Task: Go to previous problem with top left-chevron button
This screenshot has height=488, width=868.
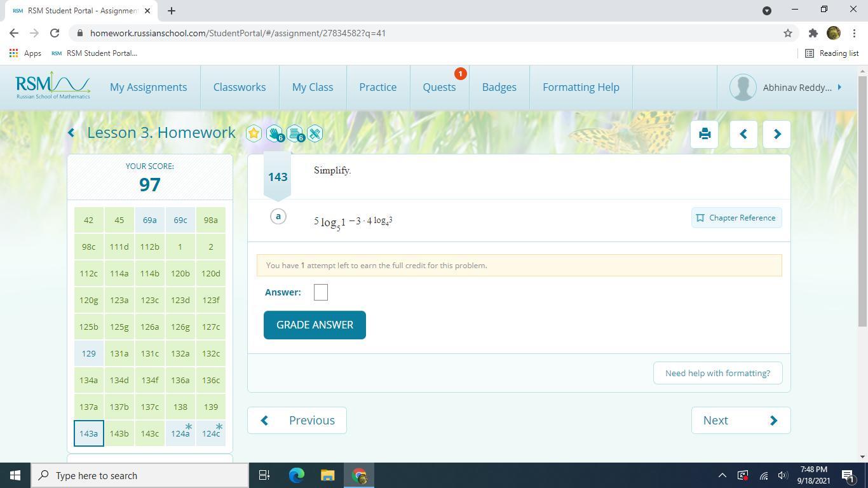Action: coord(743,134)
